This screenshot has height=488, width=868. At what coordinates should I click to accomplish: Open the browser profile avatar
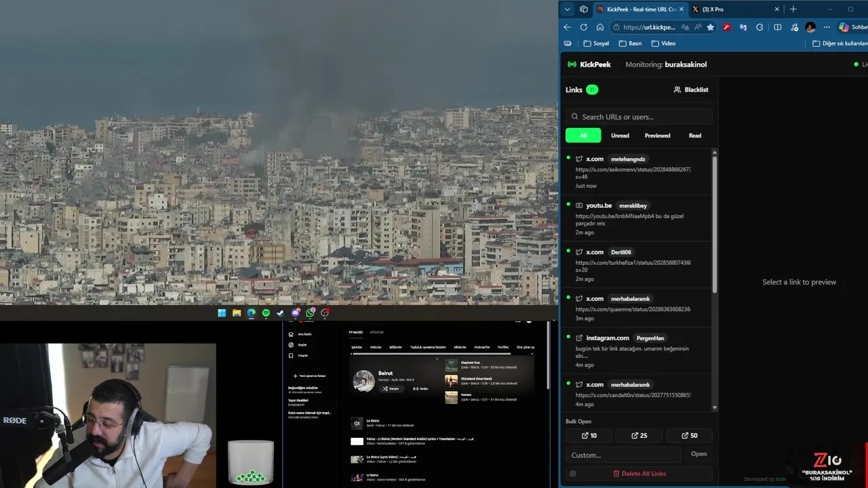810,27
